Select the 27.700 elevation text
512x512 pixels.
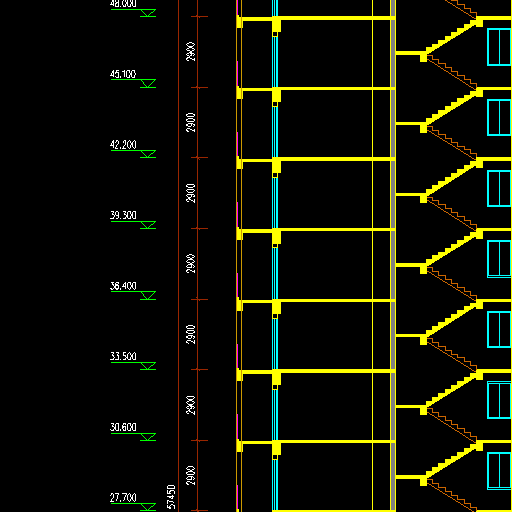coord(123,498)
